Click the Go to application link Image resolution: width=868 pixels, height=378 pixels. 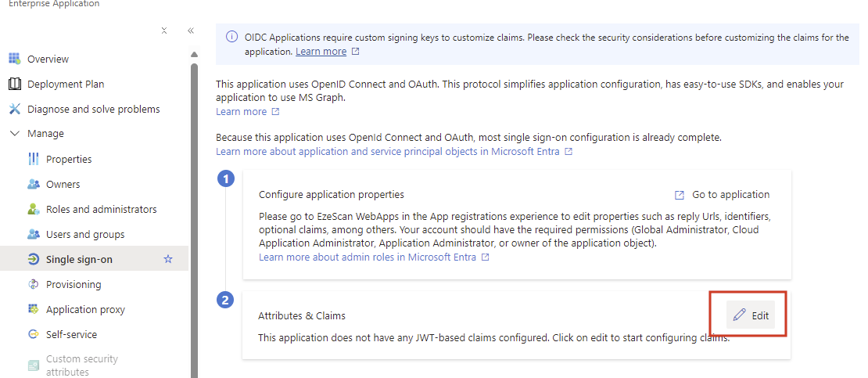pyautogui.click(x=730, y=194)
